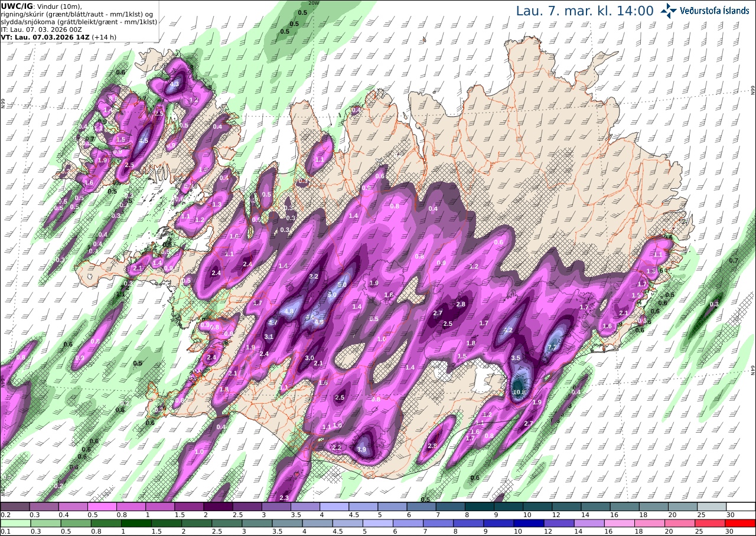Click the white last swatch of upper legend
Image resolution: width=756 pixels, height=536 pixels.
[x=741, y=506]
